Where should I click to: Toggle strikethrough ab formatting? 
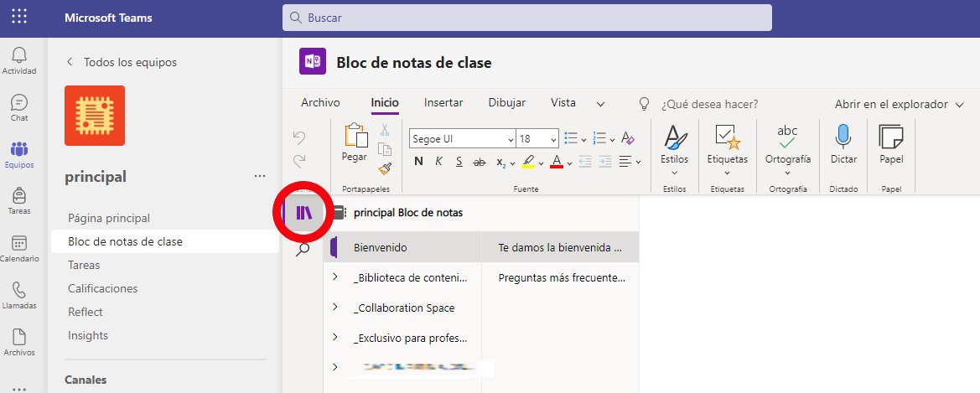[480, 162]
